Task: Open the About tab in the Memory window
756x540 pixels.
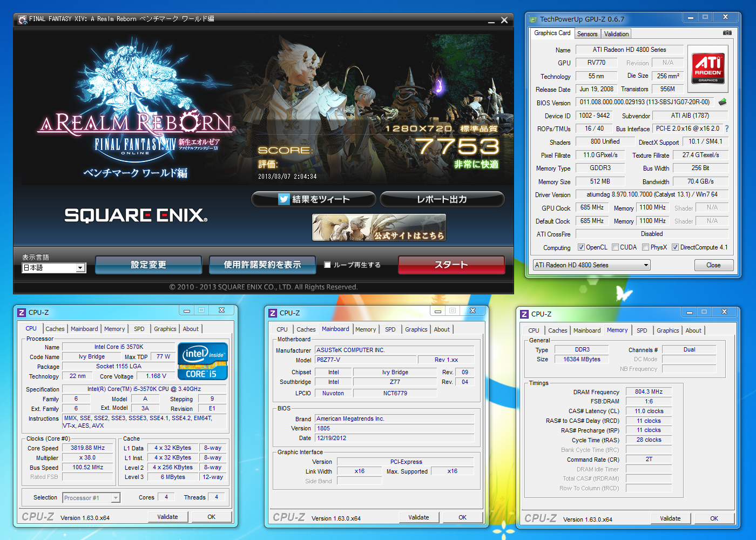Action: coord(693,330)
